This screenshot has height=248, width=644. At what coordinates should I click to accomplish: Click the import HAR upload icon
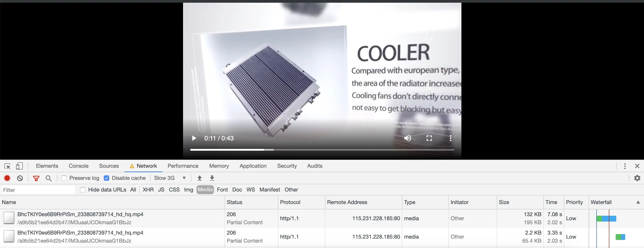[200, 178]
